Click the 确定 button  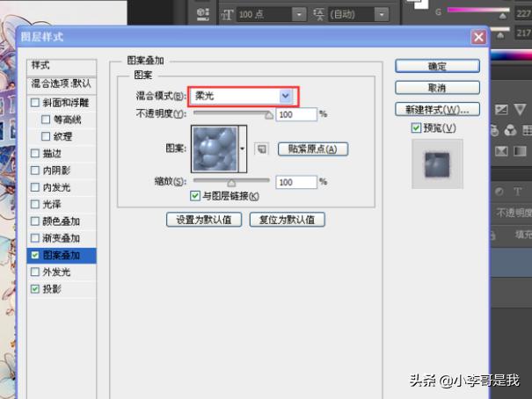437,67
